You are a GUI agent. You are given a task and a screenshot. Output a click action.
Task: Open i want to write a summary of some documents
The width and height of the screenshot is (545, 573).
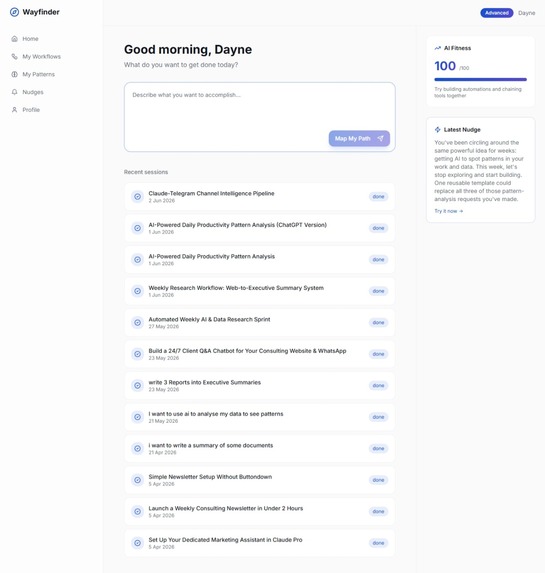260,448
